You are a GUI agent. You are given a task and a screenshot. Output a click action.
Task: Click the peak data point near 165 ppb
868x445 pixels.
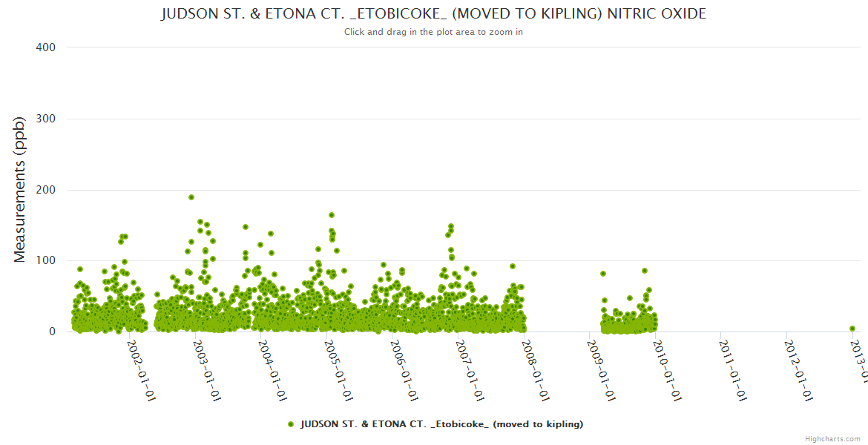pyautogui.click(x=332, y=216)
